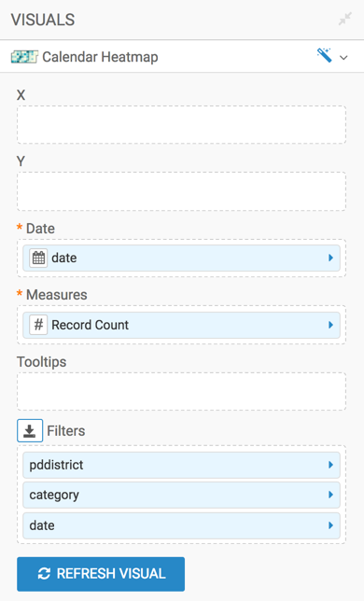This screenshot has width=364, height=601.
Task: Click the calendar icon on the date field
Action: pos(38,258)
